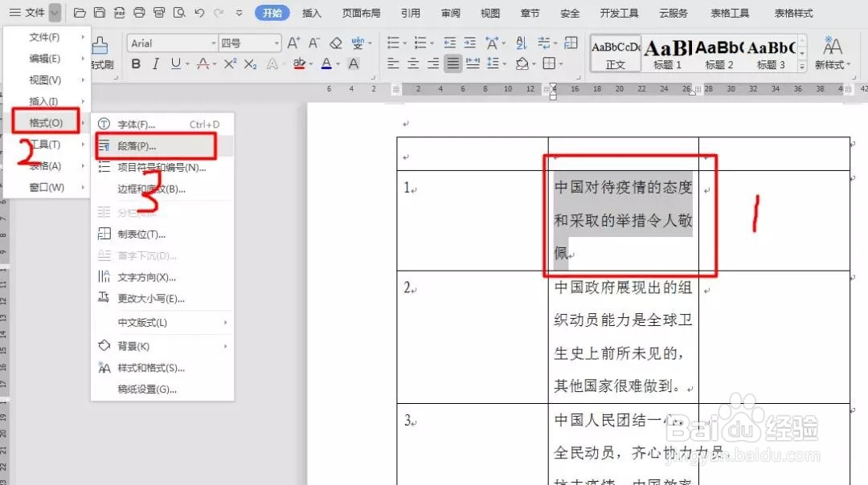The image size is (868, 485).
Task: Switch to the 审阅 ribbon tab
Action: 450,13
